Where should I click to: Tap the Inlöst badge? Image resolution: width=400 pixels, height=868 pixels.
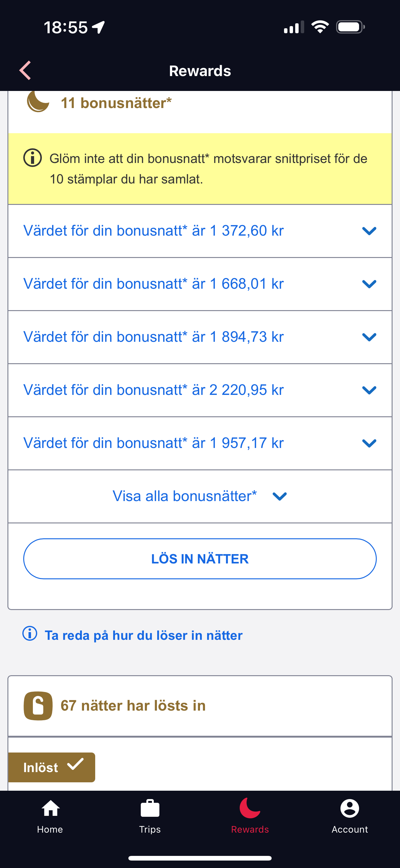52,767
